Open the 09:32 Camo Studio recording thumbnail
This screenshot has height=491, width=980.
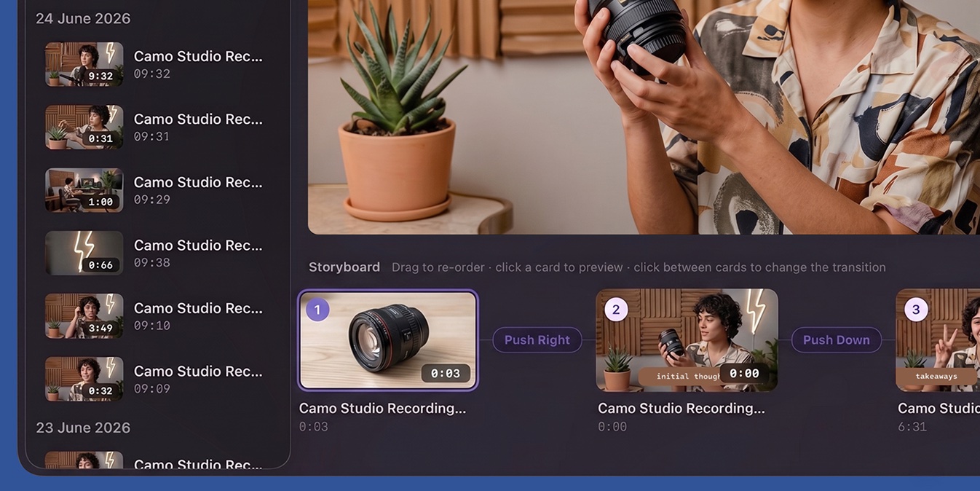tap(84, 64)
